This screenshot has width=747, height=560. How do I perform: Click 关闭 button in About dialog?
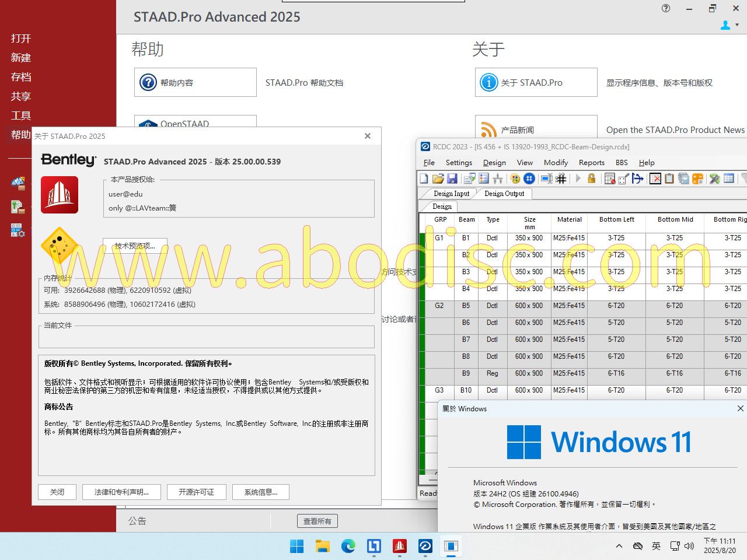[57, 492]
